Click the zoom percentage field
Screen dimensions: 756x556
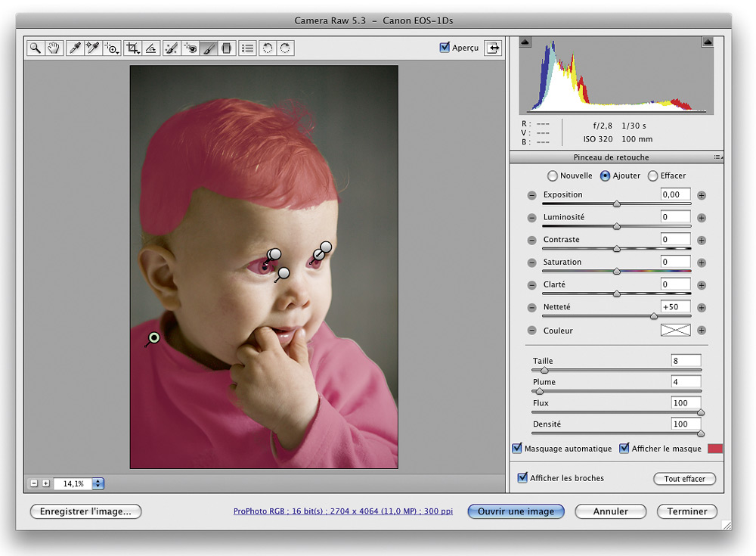coord(73,483)
